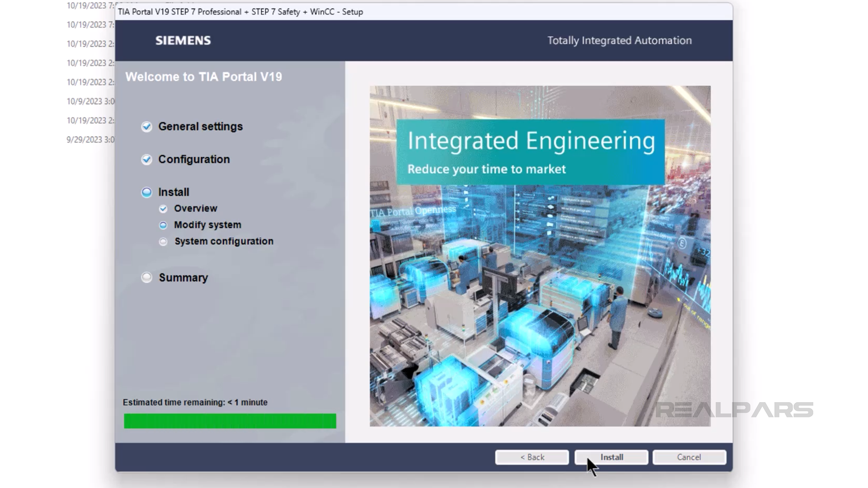Viewport: 868px width, 488px height.
Task: Click the green installation progress bar
Action: point(230,421)
